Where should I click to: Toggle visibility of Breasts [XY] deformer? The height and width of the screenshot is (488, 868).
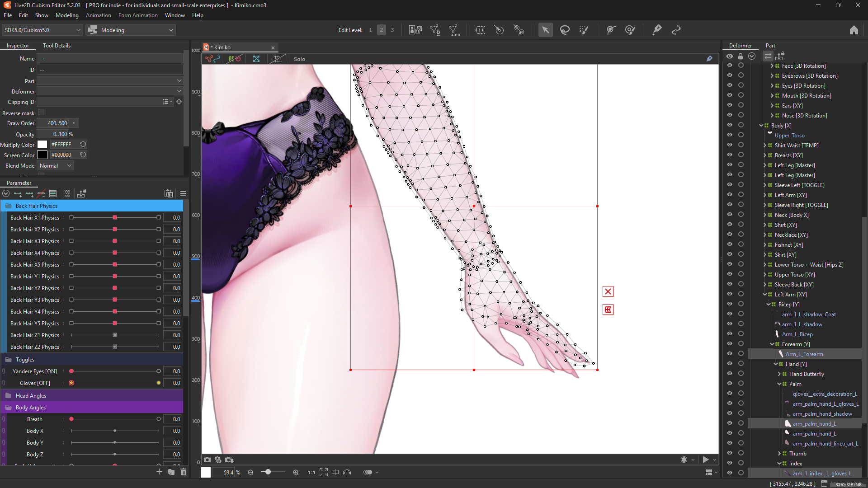pos(729,155)
